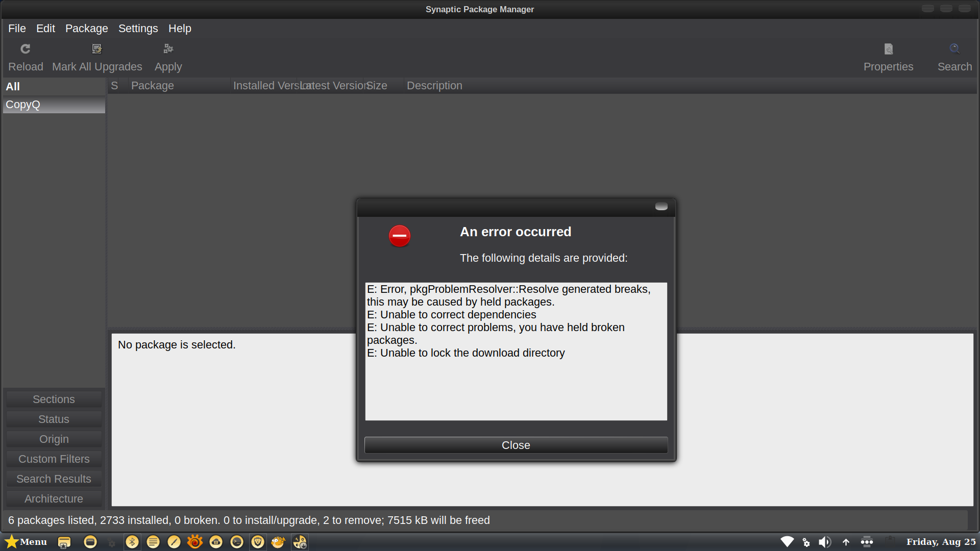Screen dimensions: 980x551
Task: Click the red error icon in the dialog
Action: coord(400,236)
